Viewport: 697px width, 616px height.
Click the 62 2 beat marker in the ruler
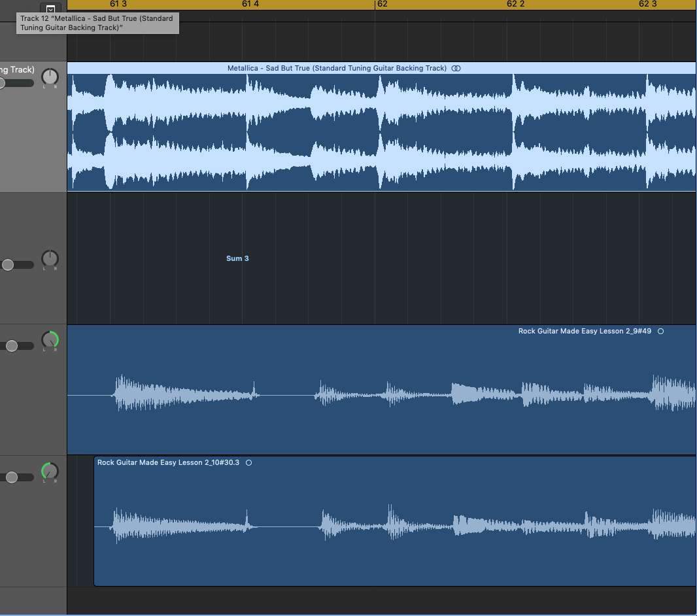point(515,4)
